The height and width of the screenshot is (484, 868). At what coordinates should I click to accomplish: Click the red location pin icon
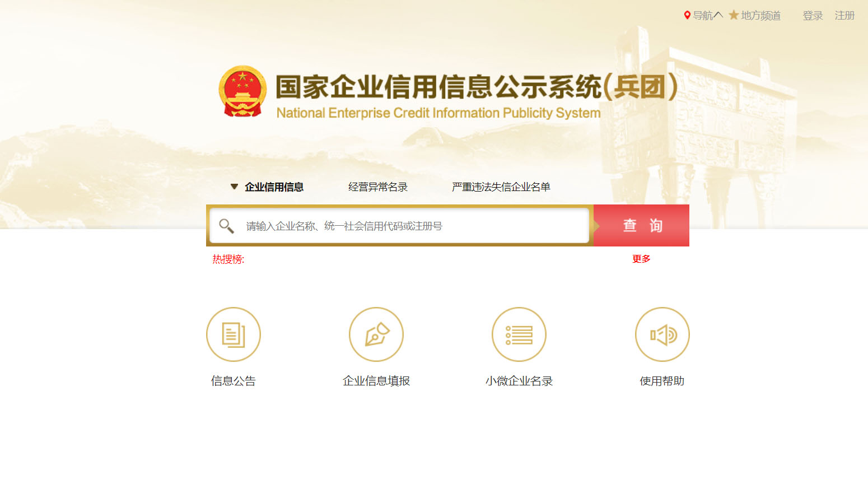687,15
